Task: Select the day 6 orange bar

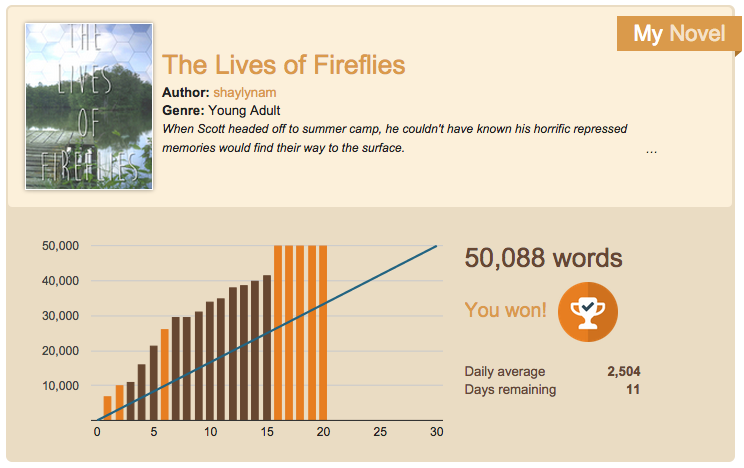Action: click(x=164, y=375)
